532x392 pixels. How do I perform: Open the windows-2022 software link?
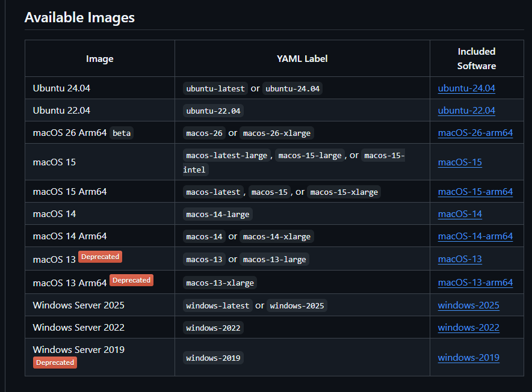(x=468, y=328)
